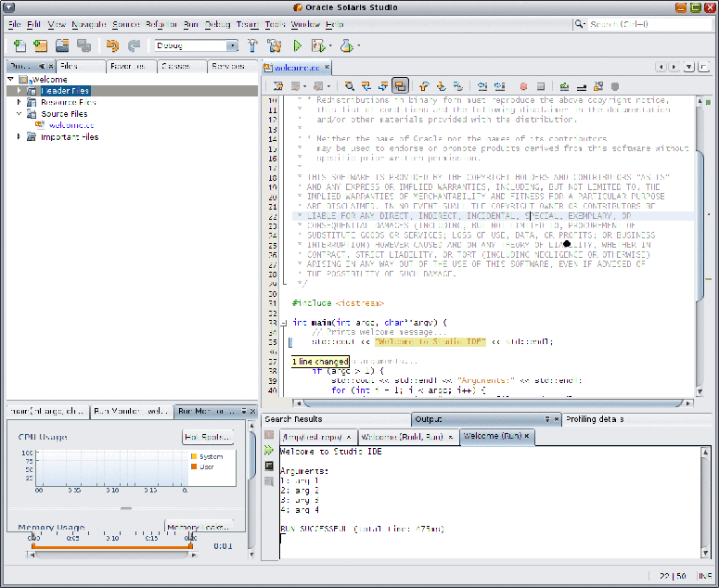Click the Shift Line Left icon
719x588 pixels.
tap(481, 86)
